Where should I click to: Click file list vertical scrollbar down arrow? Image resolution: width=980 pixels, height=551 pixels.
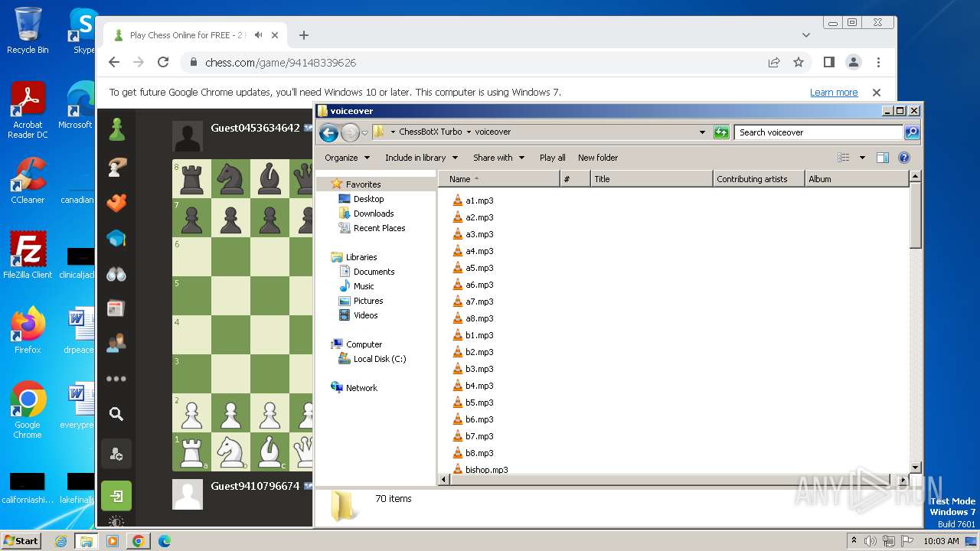915,467
